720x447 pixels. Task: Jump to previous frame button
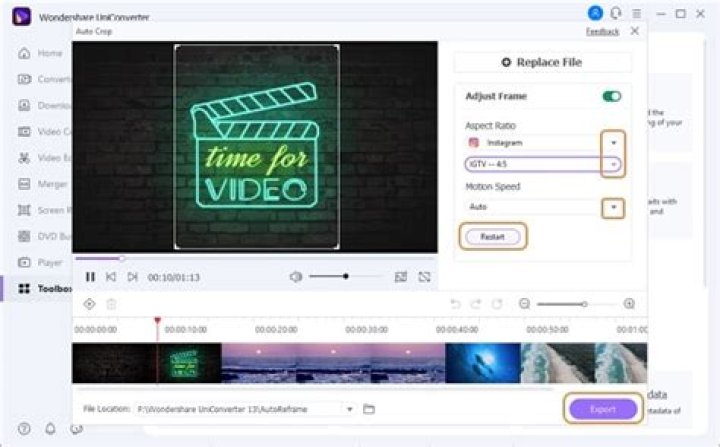point(111,277)
